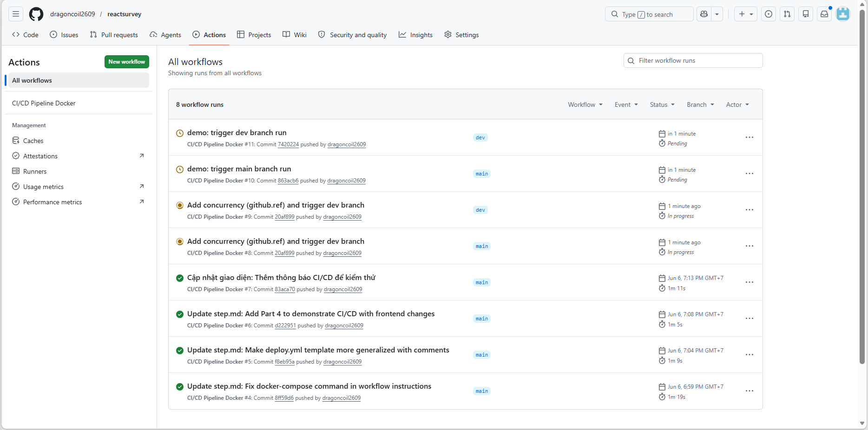Open the hamburger navigation menu
Screen dimensions: 868x430
(x=16, y=14)
